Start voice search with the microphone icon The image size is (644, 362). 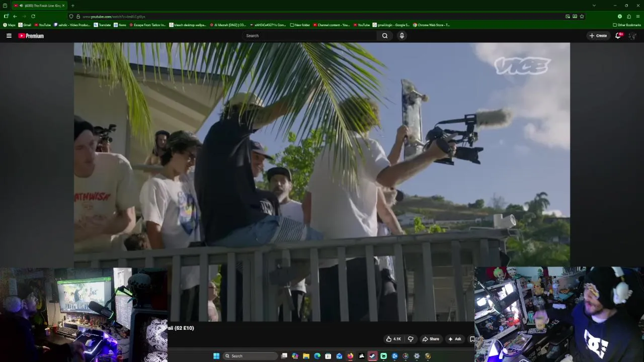[x=401, y=36]
